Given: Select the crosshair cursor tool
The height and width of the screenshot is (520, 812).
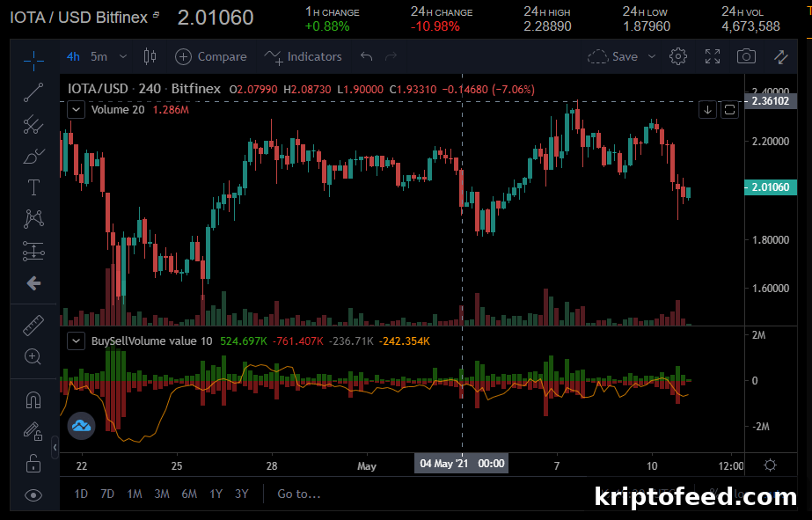Looking at the screenshot, I should click(x=33, y=61).
